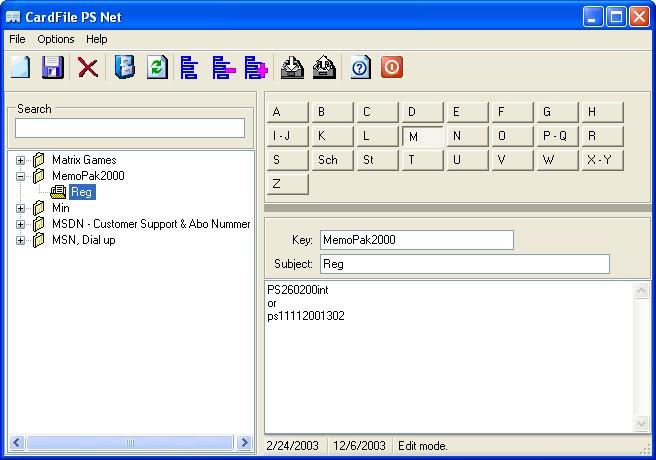Screen dimensions: 656x460
Task: Open the Help menu
Action: 97,39
